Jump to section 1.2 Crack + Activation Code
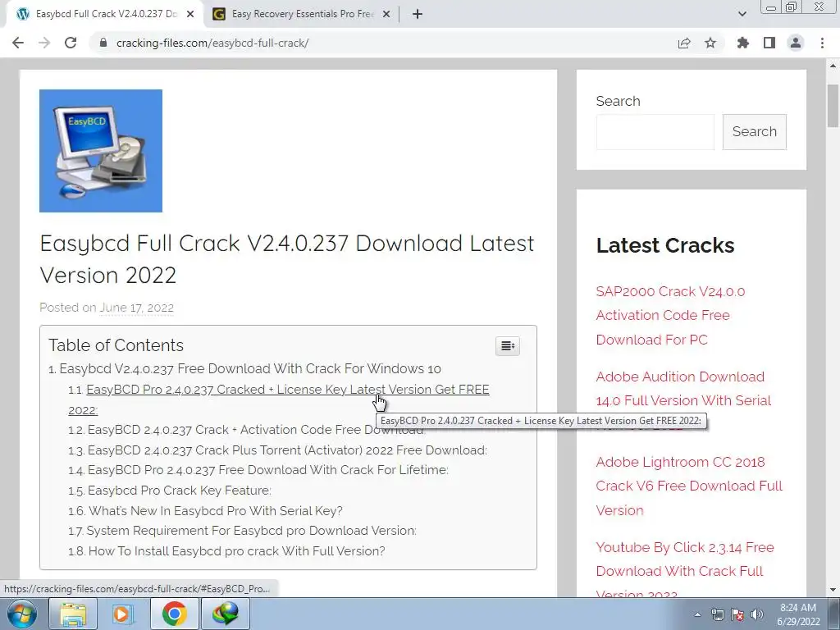 pyautogui.click(x=256, y=430)
